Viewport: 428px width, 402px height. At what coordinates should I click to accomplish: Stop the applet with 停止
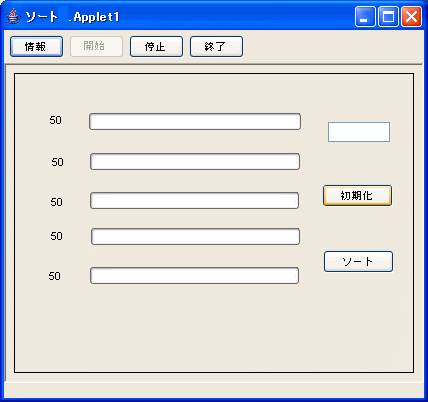156,46
